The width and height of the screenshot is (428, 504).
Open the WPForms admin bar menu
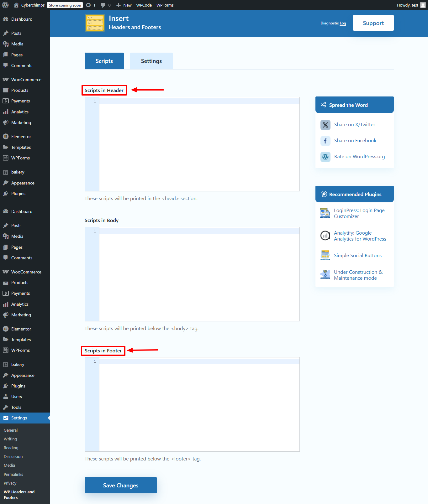[x=165, y=5]
